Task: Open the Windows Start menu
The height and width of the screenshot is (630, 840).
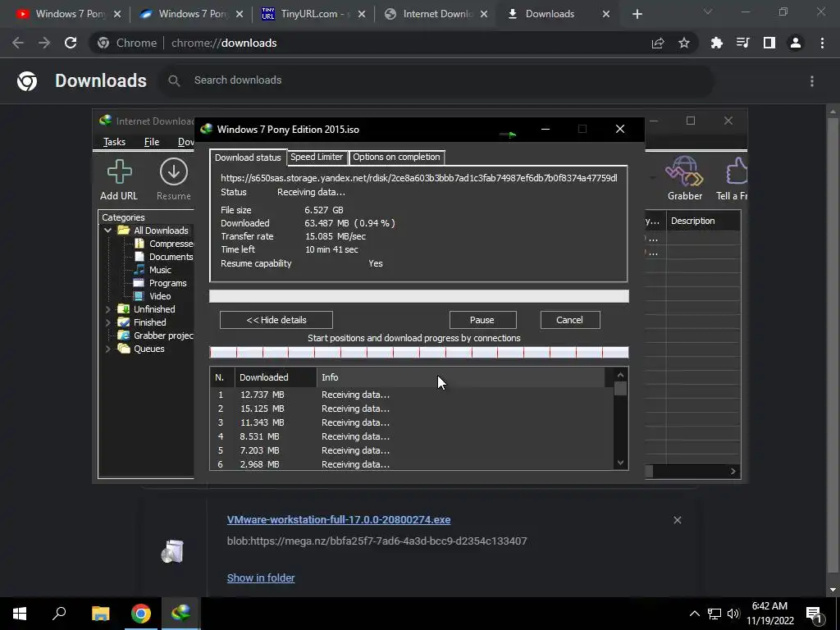Action: (x=20, y=614)
